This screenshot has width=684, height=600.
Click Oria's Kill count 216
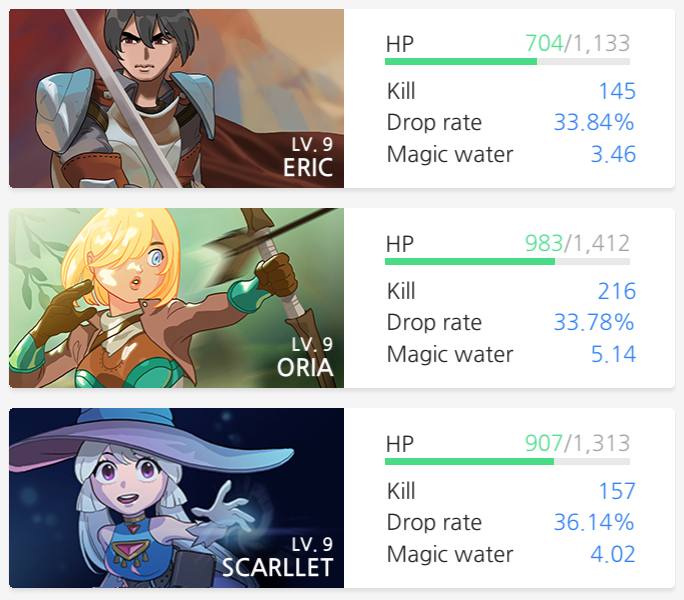click(617, 291)
